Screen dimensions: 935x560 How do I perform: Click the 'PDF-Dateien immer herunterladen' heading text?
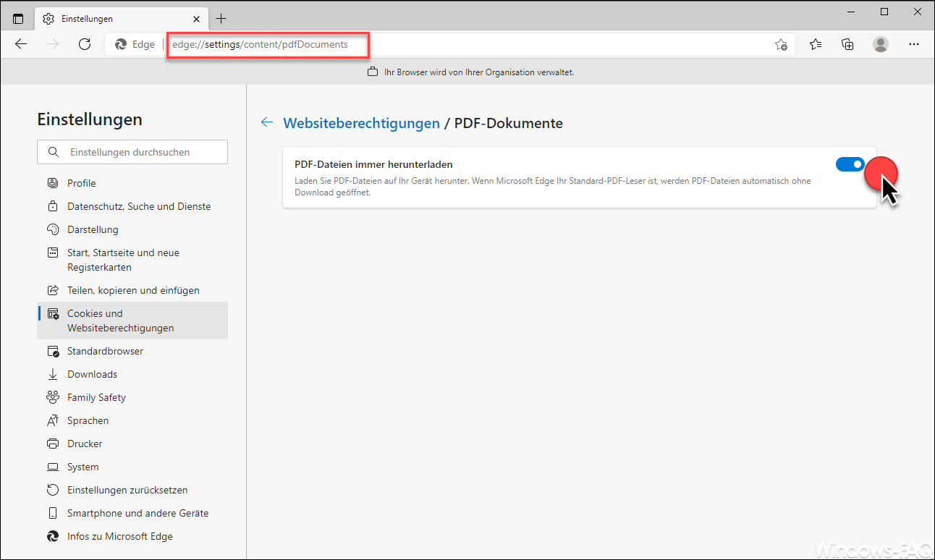pos(373,164)
